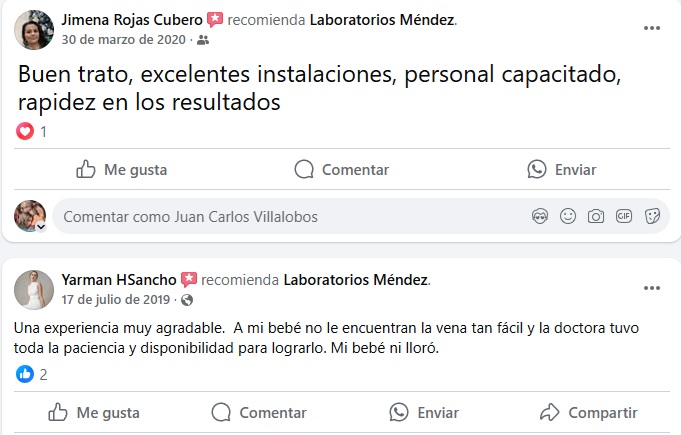
Task: Open the GIF picker in comment box
Action: click(624, 216)
